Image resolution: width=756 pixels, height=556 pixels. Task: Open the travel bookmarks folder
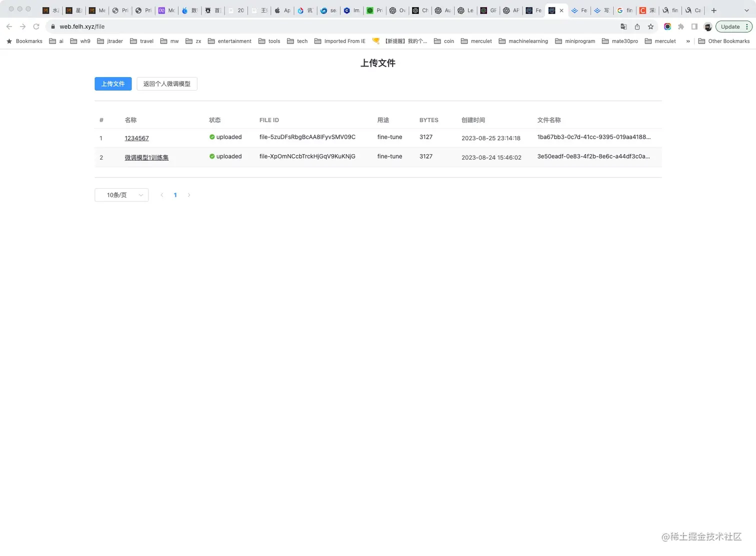(141, 41)
